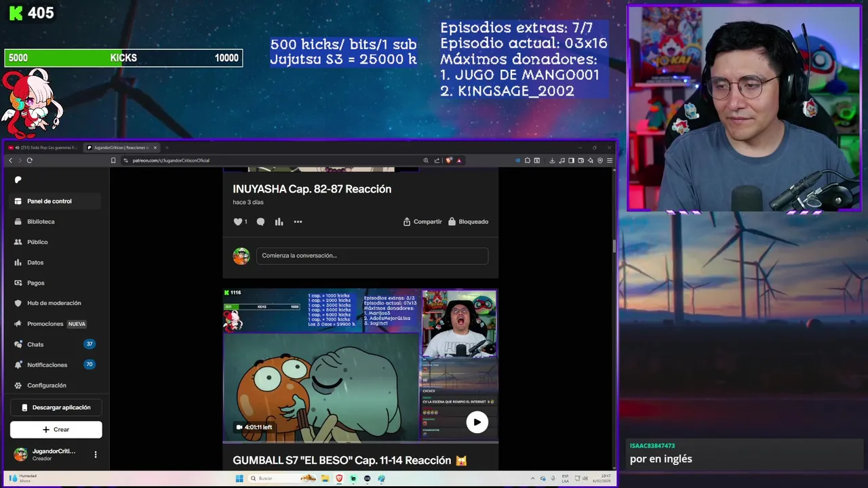Click the Comienza la conversación comment field
Viewport: 868px width, 488px height.
[372, 256]
